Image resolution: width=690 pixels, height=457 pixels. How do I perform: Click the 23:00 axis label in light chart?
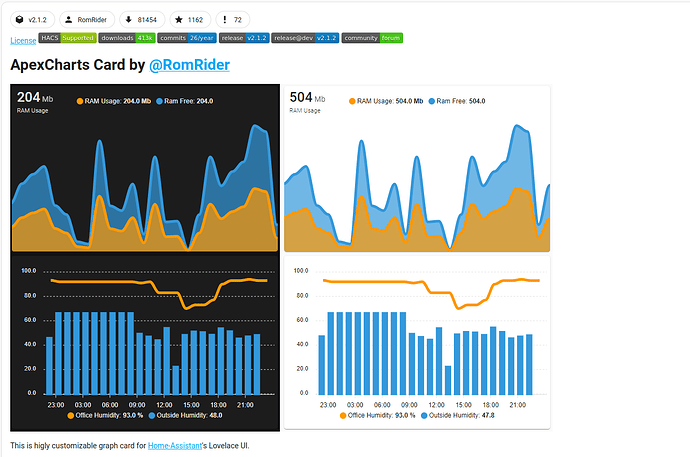tap(328, 405)
